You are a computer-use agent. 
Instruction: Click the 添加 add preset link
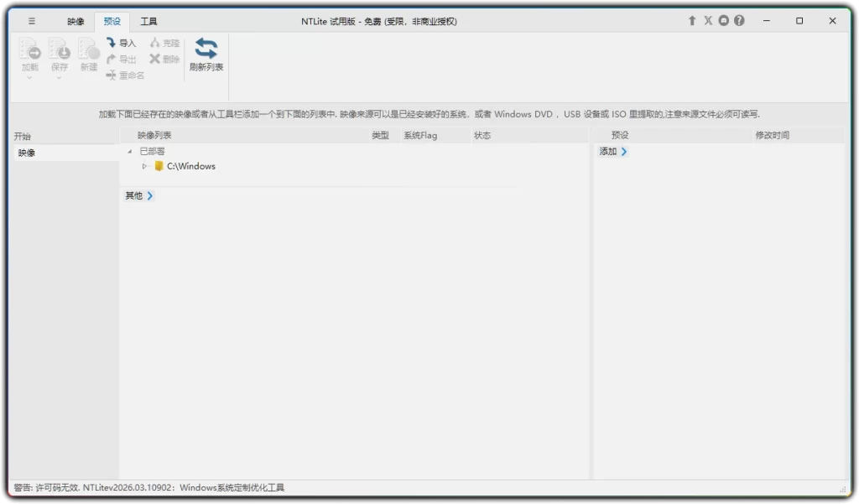click(613, 152)
